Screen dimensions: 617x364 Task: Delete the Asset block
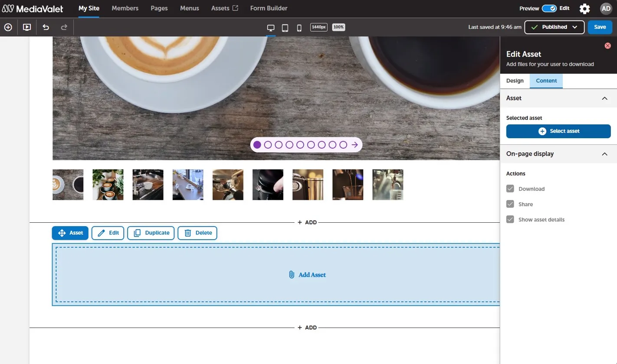click(197, 233)
